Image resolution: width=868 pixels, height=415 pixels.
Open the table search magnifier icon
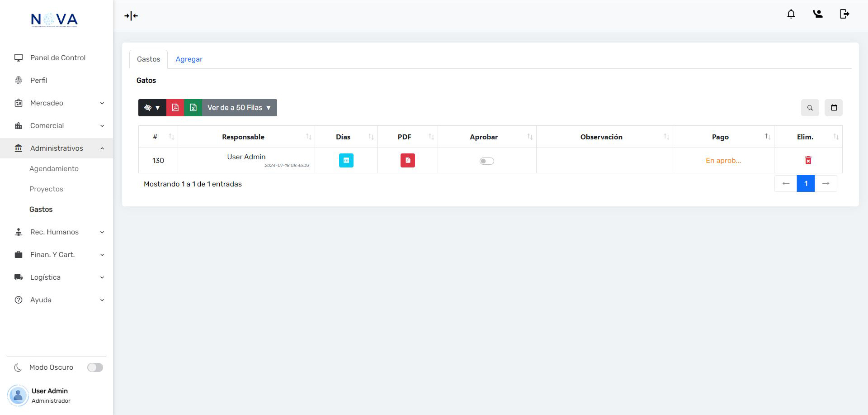pyautogui.click(x=810, y=108)
